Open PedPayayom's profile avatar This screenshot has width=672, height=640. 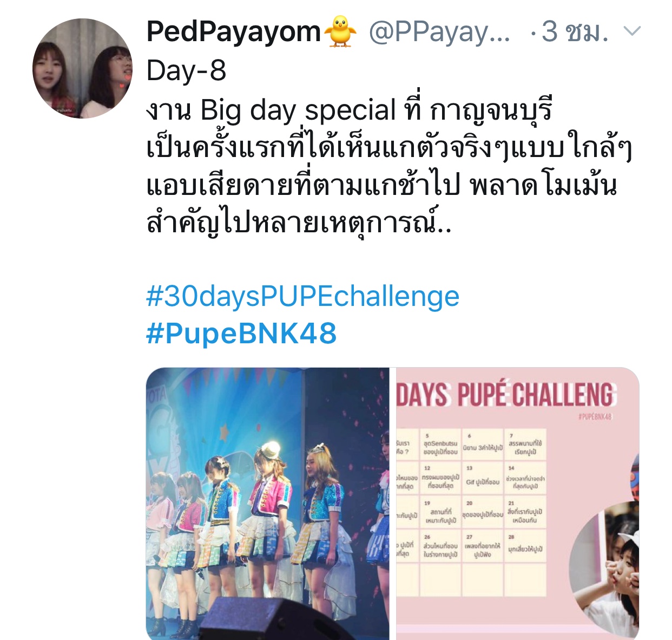tap(82, 68)
